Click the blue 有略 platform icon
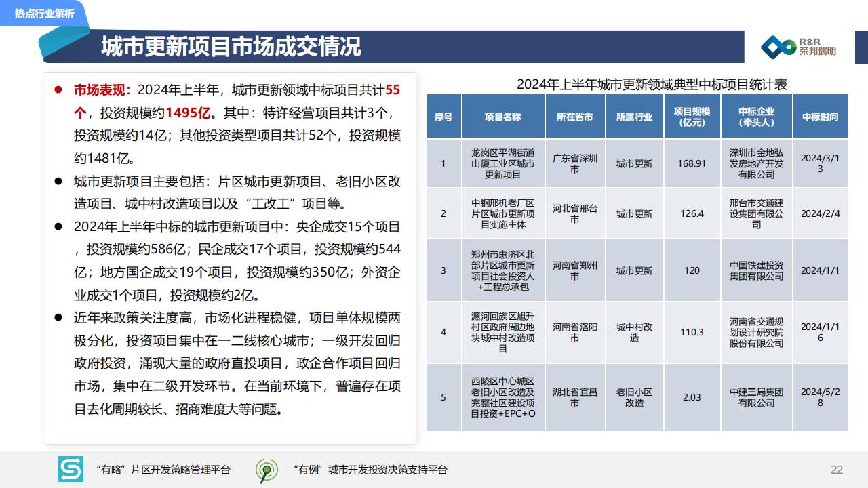Image resolution: width=868 pixels, height=488 pixels. (x=71, y=470)
